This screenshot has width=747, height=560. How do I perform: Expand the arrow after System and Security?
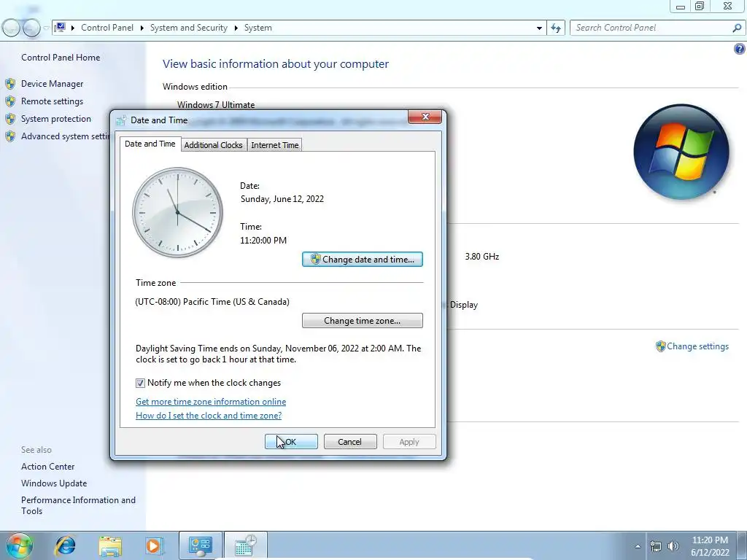tap(236, 28)
